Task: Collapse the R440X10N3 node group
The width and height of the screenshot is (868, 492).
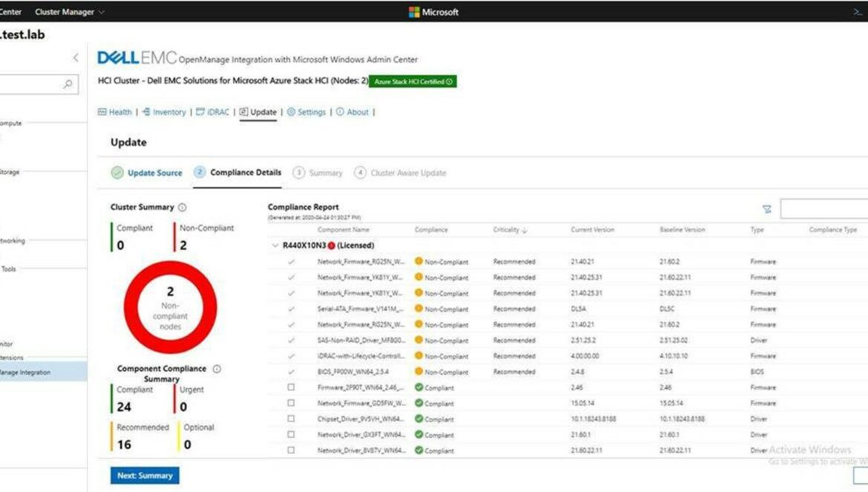Action: click(275, 245)
